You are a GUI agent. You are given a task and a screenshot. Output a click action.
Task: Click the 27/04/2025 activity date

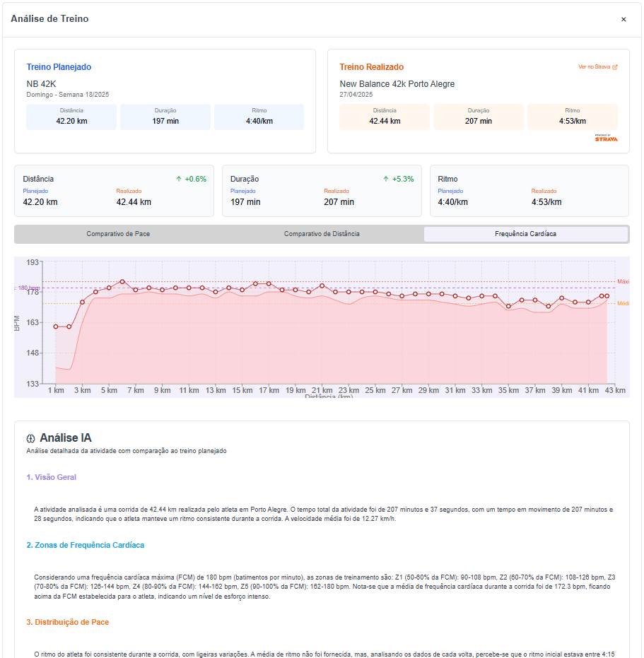pos(356,95)
